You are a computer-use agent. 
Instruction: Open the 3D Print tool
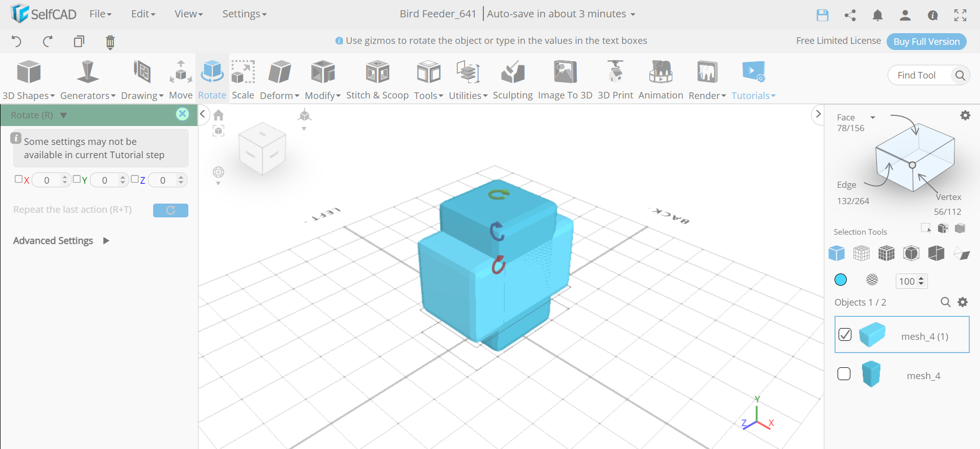[615, 80]
